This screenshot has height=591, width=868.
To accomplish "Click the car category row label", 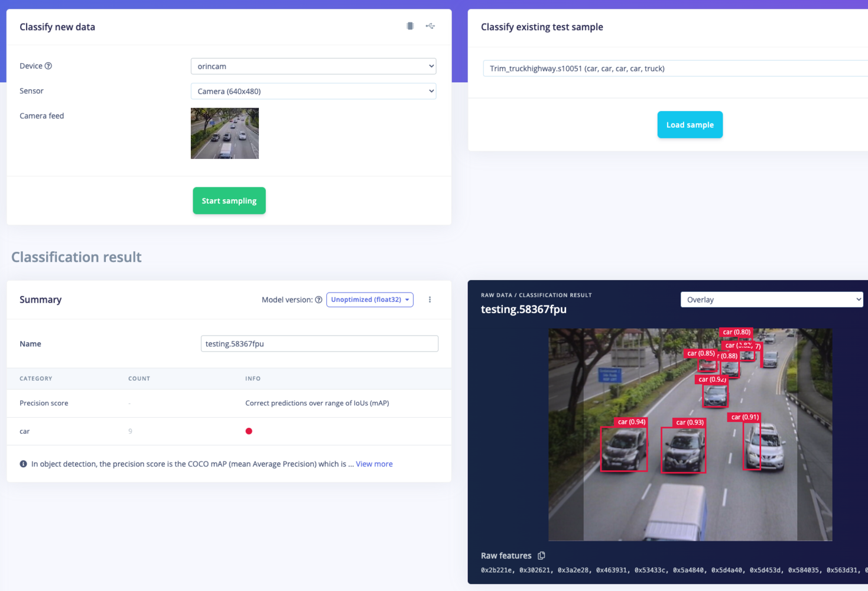I will click(24, 431).
